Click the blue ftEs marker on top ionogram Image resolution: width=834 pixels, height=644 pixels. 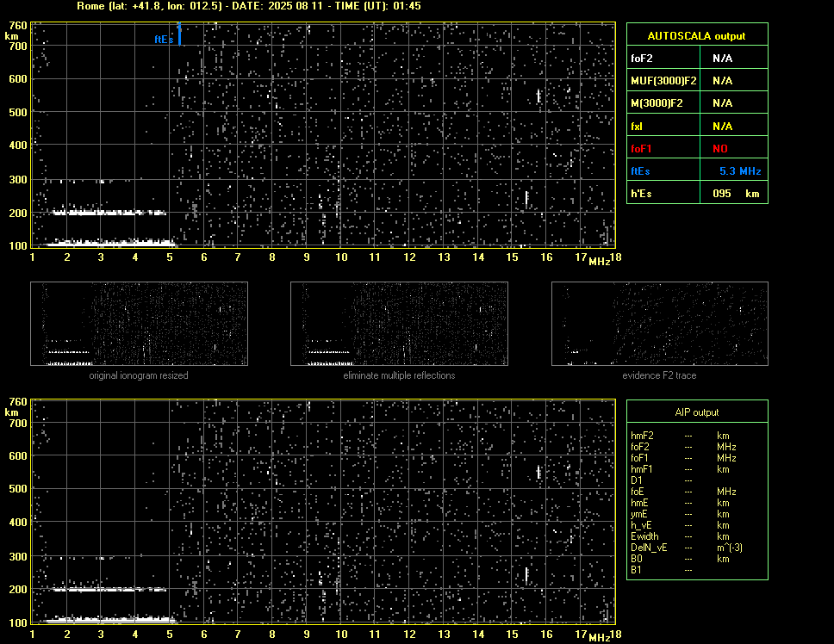(x=179, y=34)
